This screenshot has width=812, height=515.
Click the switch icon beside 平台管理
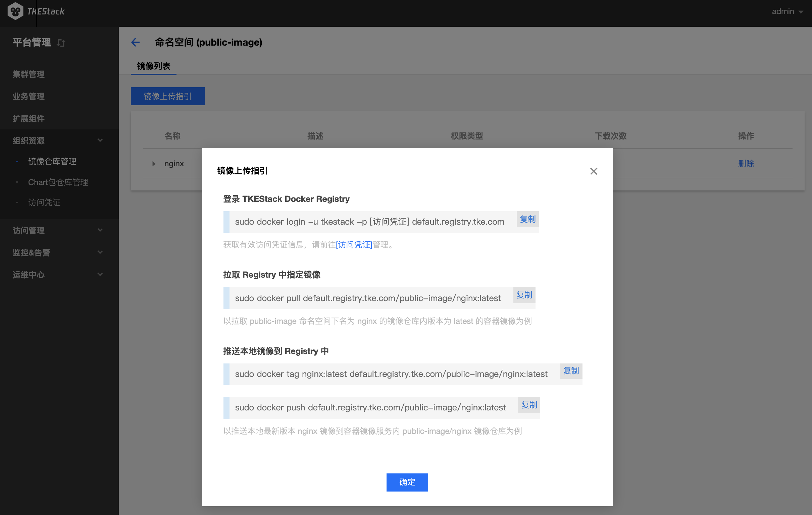point(61,43)
